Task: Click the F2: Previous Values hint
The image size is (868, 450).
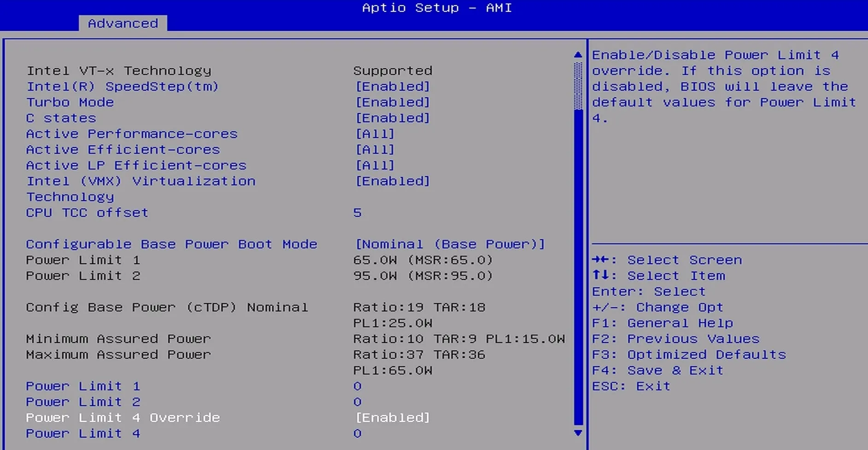Action: coord(676,339)
